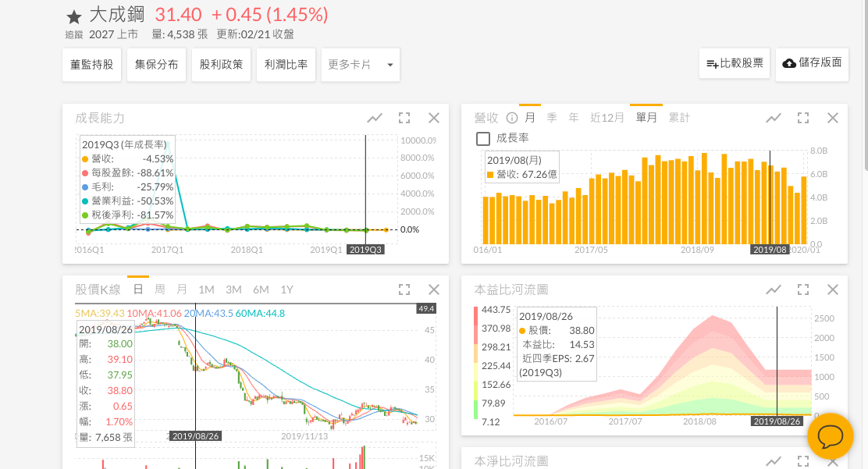Image resolution: width=868 pixels, height=469 pixels.
Task: Open line chart view in 成長能力 card
Action: click(x=375, y=118)
